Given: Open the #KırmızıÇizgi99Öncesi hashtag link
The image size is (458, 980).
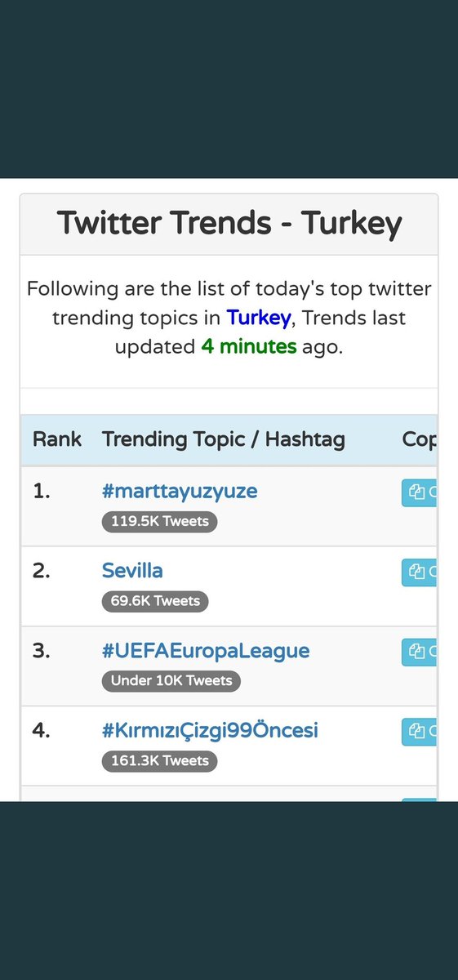Looking at the screenshot, I should pyautogui.click(x=210, y=730).
